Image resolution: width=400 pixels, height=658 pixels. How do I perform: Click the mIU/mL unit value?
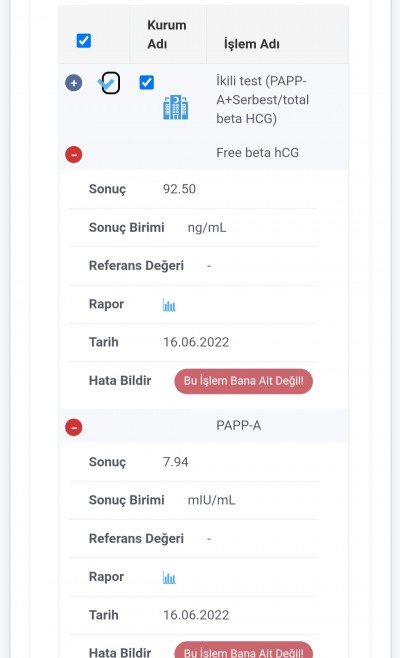[212, 500]
